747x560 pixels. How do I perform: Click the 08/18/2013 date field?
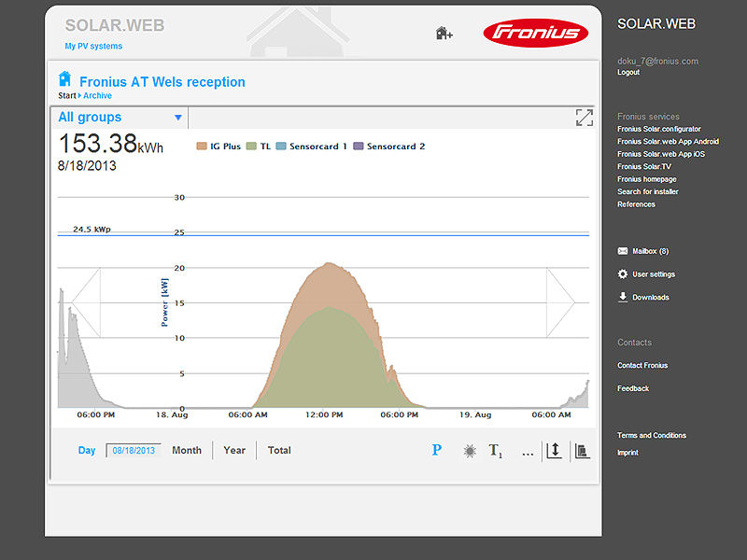pos(134,451)
